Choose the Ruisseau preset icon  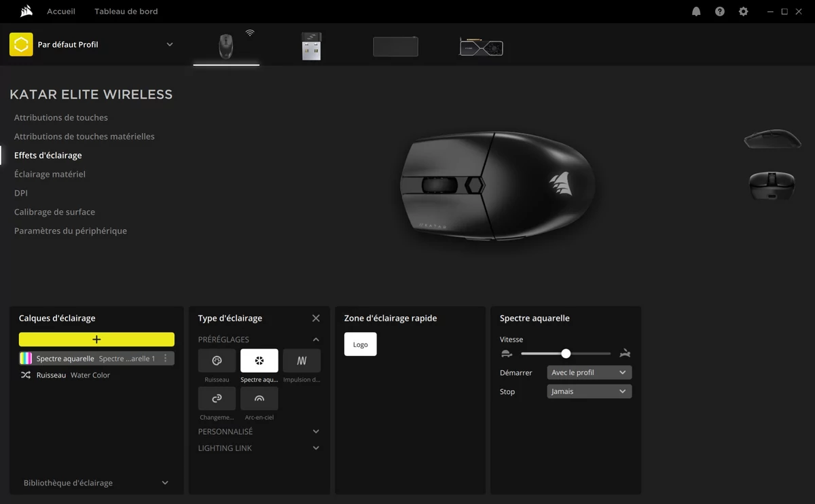(217, 361)
